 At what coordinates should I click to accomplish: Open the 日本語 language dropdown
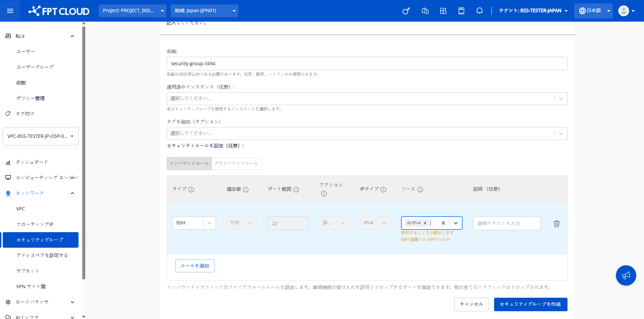pos(593,11)
